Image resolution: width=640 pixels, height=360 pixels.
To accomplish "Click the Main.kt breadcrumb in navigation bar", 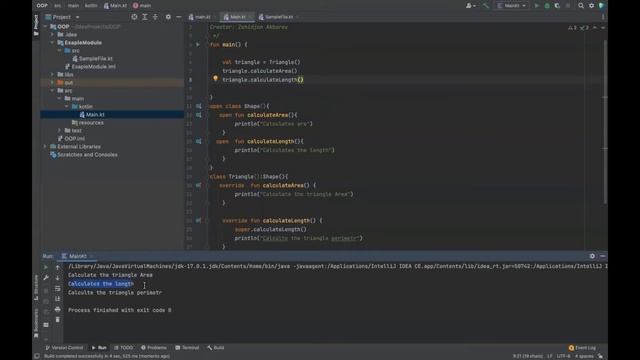I will click(115, 6).
